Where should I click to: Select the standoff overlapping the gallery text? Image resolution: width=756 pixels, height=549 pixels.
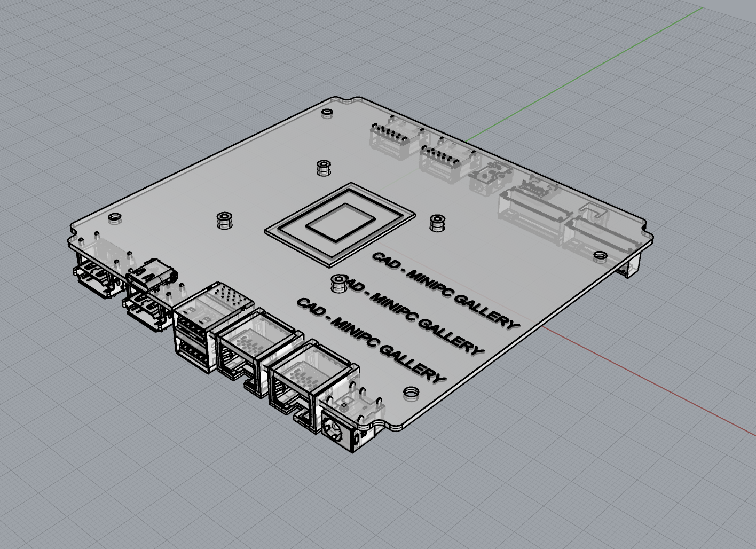pyautogui.click(x=338, y=283)
